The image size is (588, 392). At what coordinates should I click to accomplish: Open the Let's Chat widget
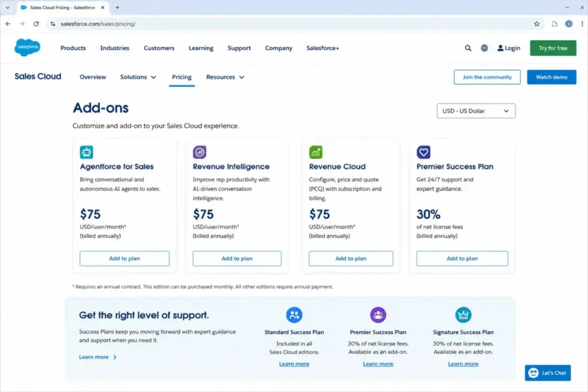point(548,373)
